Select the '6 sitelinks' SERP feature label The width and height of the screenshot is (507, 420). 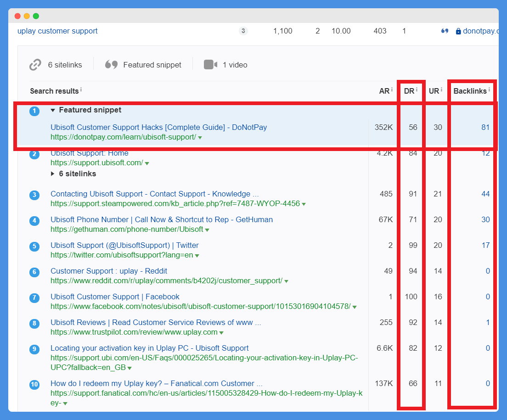65,65
